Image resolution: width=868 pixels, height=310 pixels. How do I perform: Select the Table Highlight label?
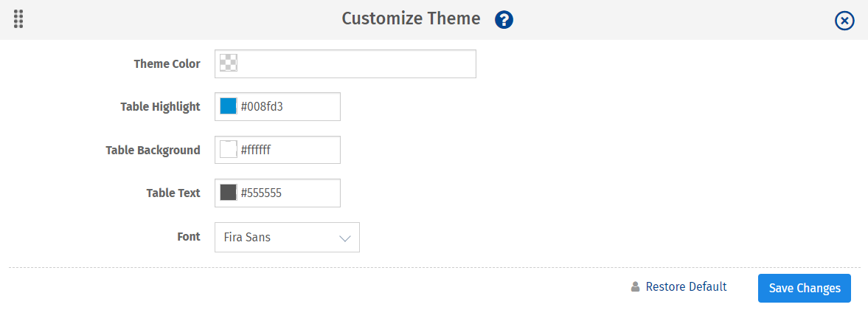click(x=160, y=107)
